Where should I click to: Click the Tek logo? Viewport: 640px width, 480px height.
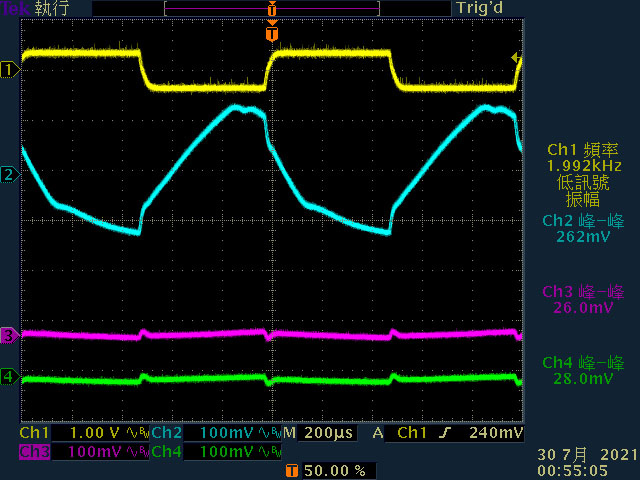tap(15, 8)
